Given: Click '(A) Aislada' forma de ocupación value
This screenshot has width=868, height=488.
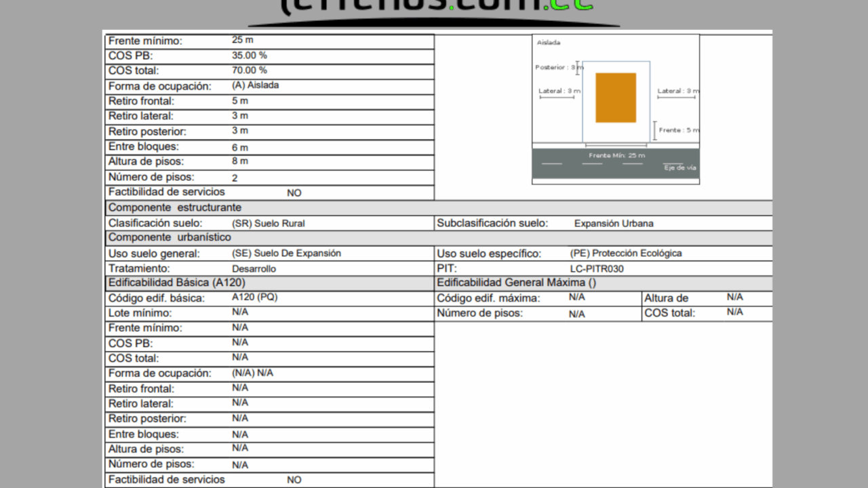Looking at the screenshot, I should tap(255, 85).
